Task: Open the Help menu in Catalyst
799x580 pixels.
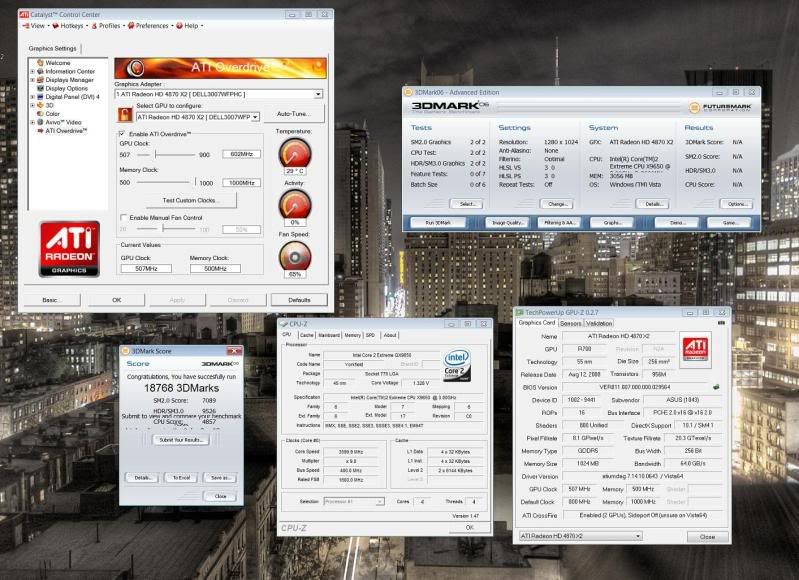Action: tap(190, 25)
